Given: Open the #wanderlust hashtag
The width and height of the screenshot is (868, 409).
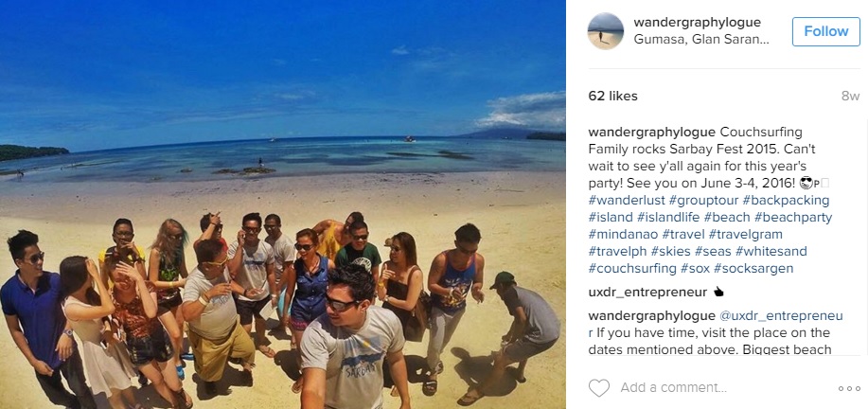Looking at the screenshot, I should 626,200.
